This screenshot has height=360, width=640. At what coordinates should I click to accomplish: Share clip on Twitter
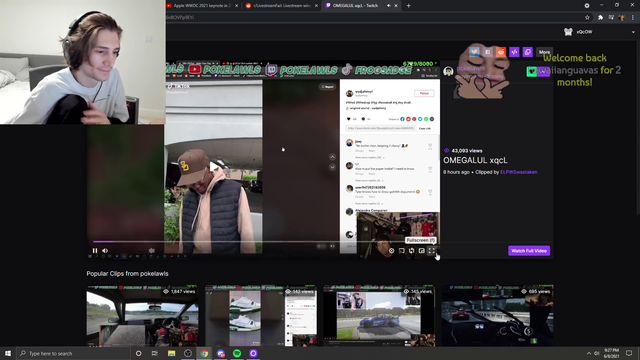(474, 52)
